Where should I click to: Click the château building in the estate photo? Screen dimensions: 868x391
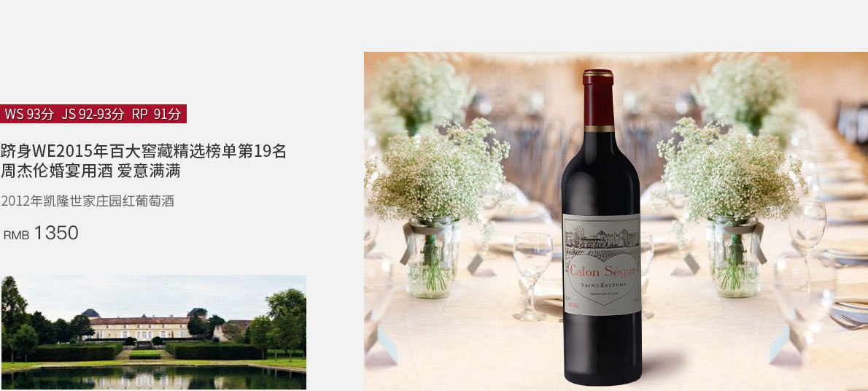coord(139,327)
